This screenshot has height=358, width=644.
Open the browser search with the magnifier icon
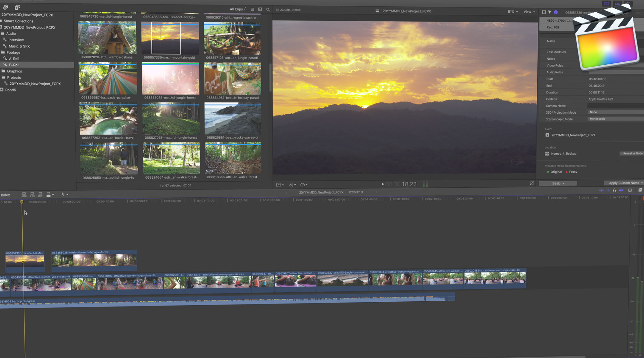(x=268, y=9)
